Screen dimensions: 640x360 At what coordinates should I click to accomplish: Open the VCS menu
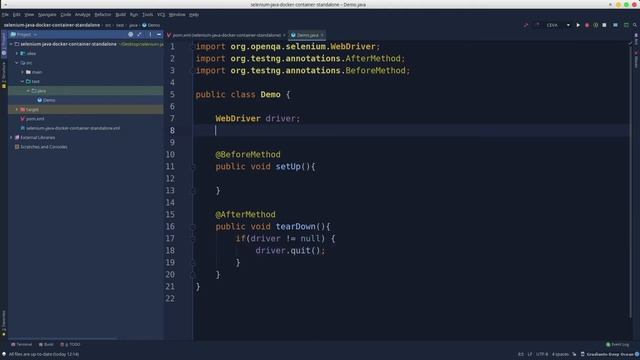[x=161, y=15]
